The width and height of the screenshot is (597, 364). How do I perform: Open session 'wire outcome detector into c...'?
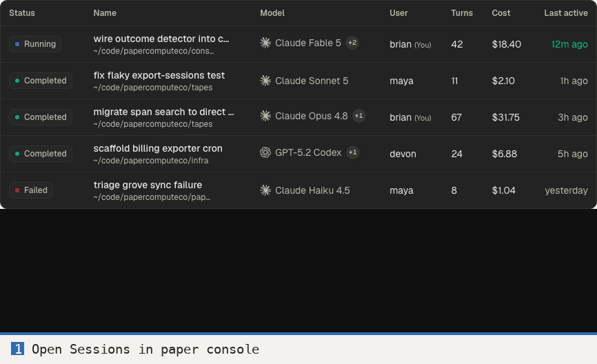click(x=161, y=39)
